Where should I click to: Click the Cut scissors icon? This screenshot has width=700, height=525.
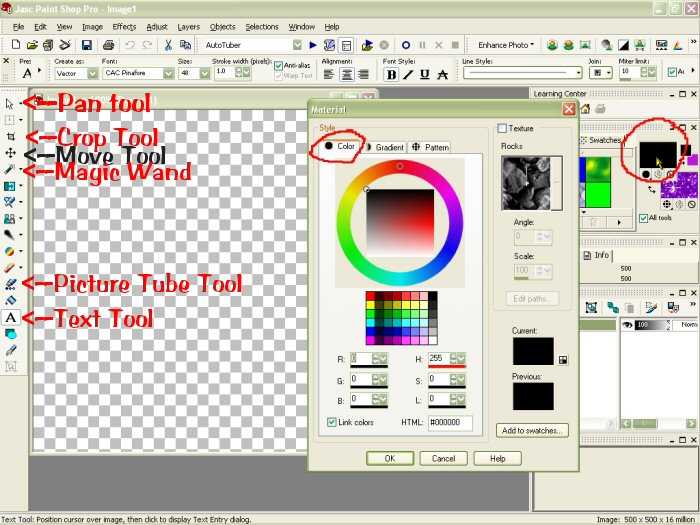[x=168, y=45]
